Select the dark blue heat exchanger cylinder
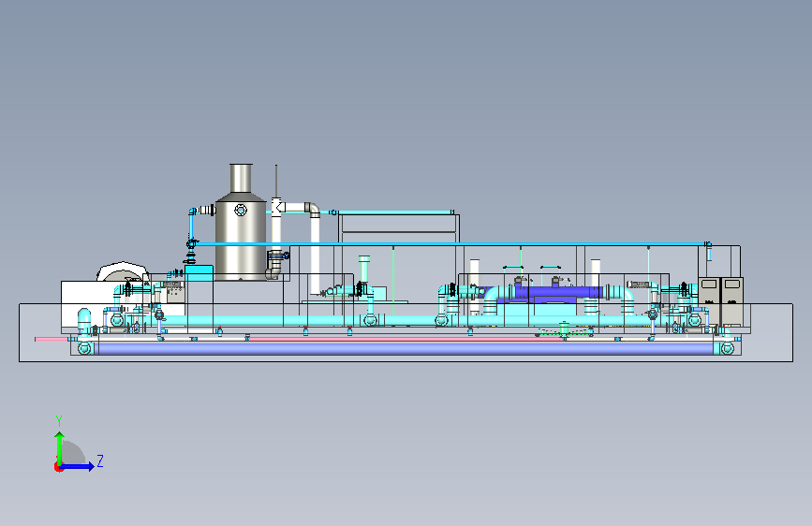The image size is (812, 526). [x=558, y=293]
